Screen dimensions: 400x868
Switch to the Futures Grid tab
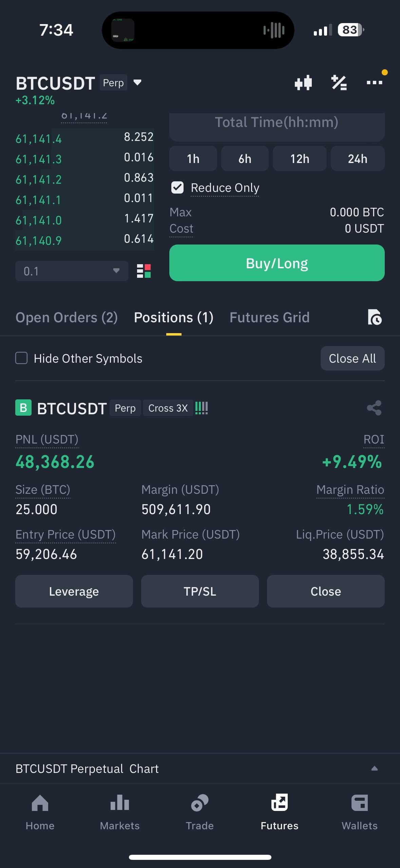click(x=269, y=318)
